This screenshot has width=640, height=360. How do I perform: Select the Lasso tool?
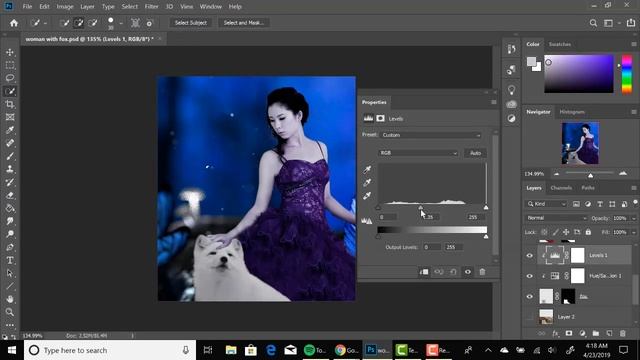pyautogui.click(x=10, y=78)
